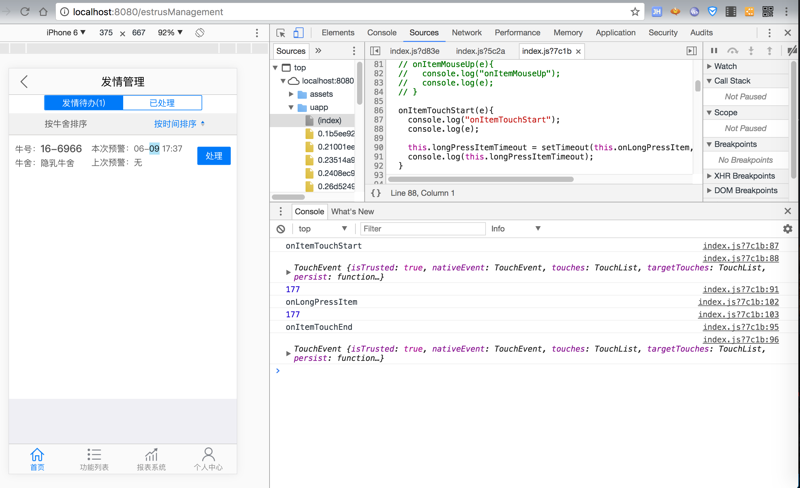Open the index.js?7c1b:102 source link
Screen dimensions: 800x488
(x=738, y=302)
